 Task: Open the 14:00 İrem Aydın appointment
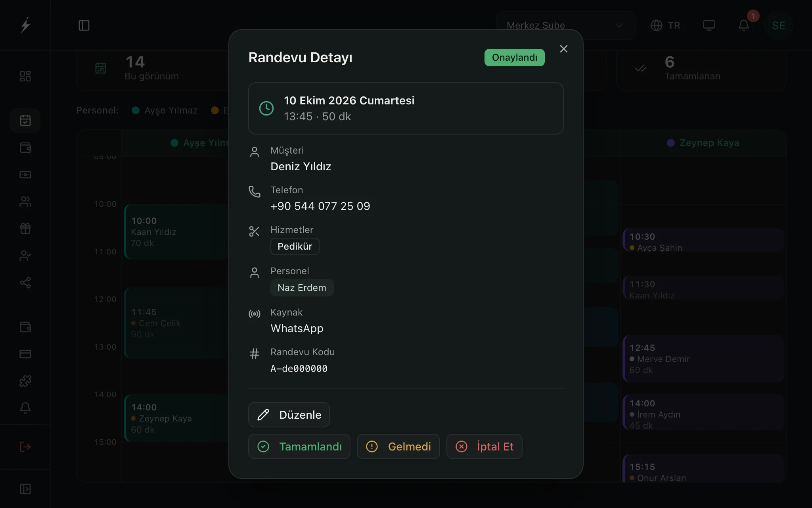703,413
